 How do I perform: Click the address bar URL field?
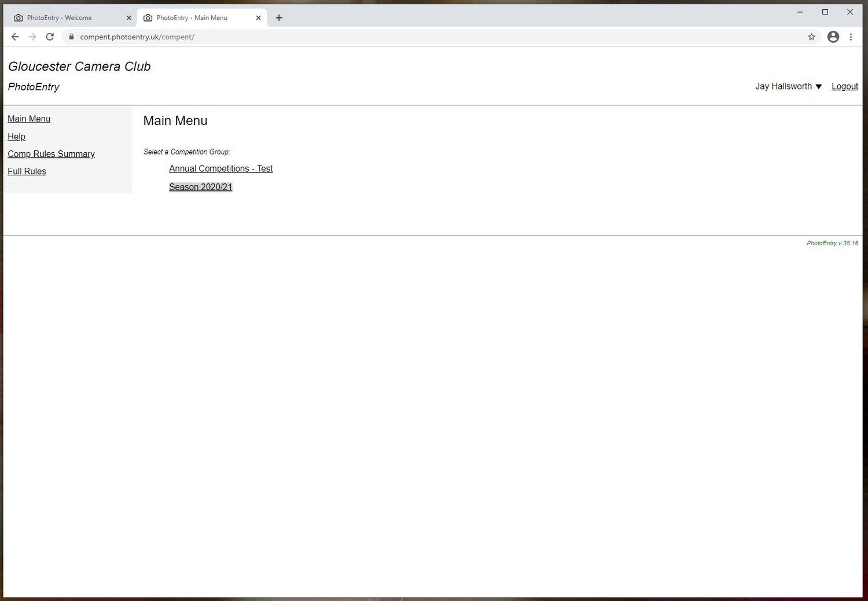(x=440, y=37)
